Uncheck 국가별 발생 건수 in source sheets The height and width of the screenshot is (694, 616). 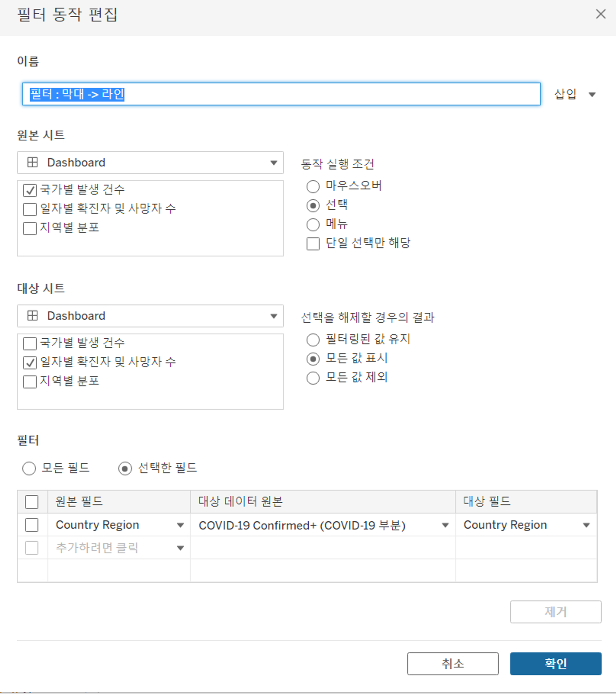tap(30, 190)
